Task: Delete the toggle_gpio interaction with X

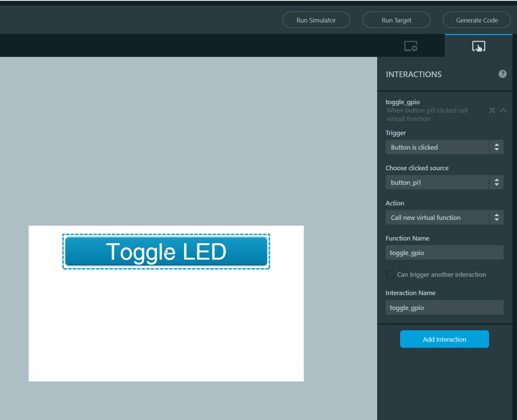Action: pos(492,110)
